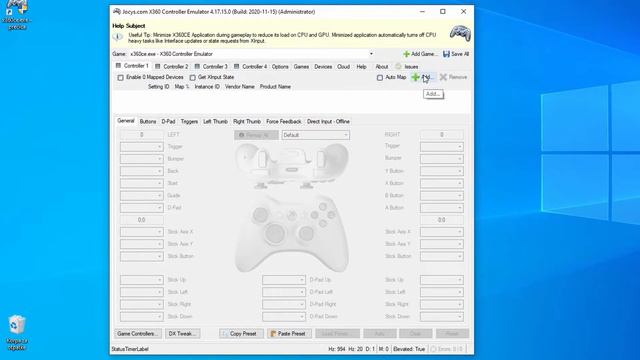Click the Paste Preset clipboard icon
The image size is (640, 360).
coord(273,334)
